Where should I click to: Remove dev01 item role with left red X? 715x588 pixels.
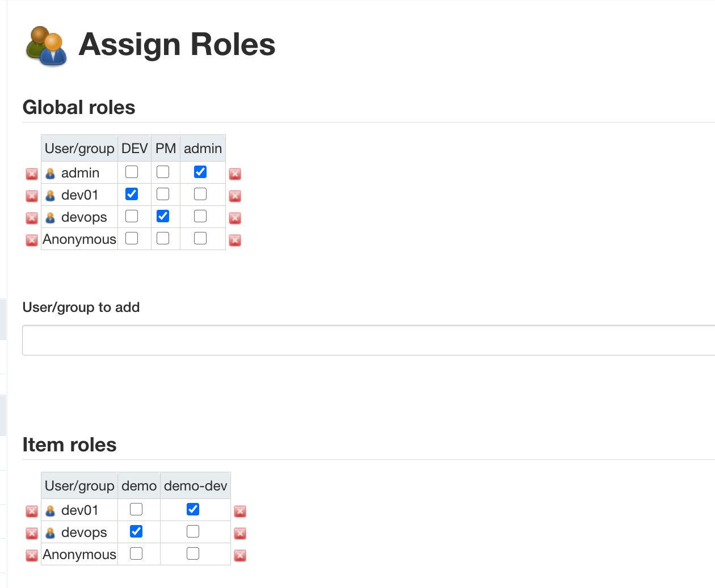32,511
